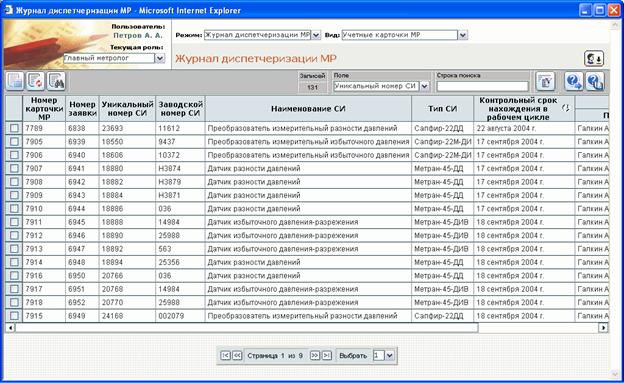Screen dimensions: 624x383
Task: Click the filter icon next to search field
Action: 545,81
